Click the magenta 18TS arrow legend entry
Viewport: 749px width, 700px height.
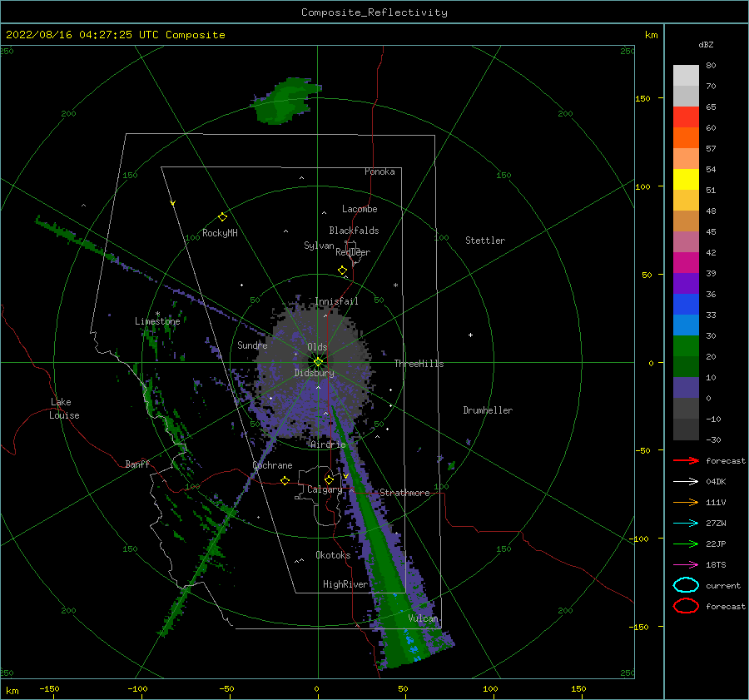click(686, 565)
